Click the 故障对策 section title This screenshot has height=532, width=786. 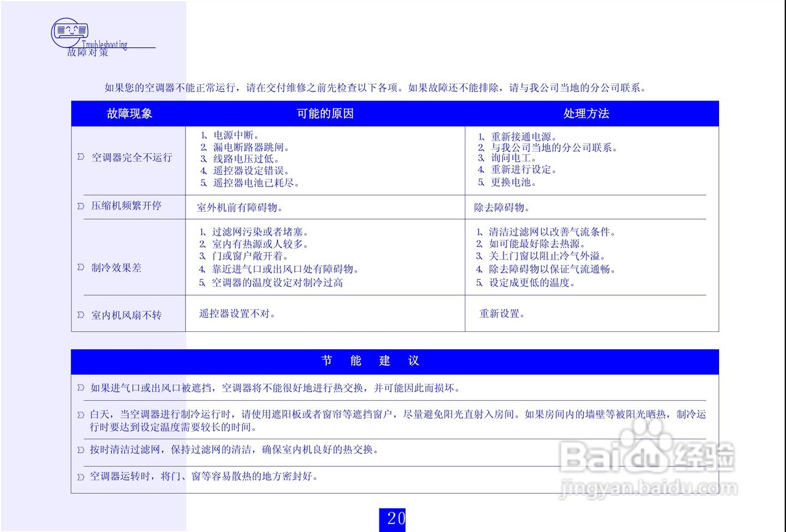click(88, 53)
